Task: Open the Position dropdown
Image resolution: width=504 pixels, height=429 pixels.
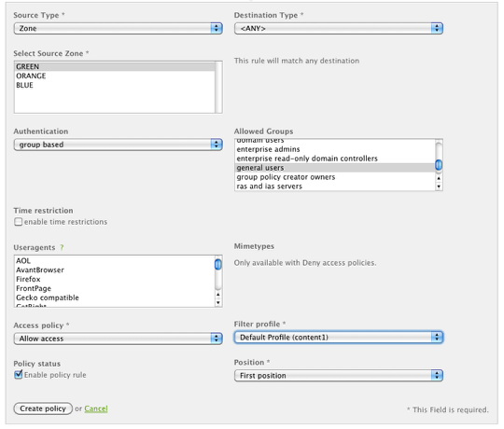Action: pyautogui.click(x=339, y=376)
